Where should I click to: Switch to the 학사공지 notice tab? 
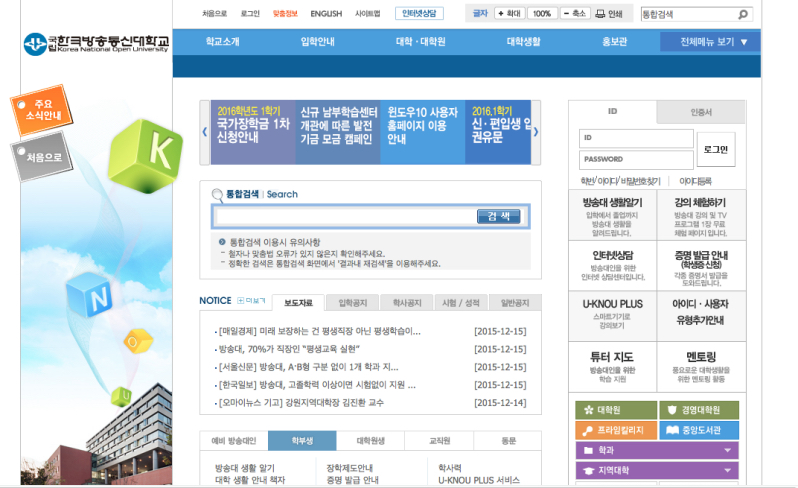pos(407,303)
